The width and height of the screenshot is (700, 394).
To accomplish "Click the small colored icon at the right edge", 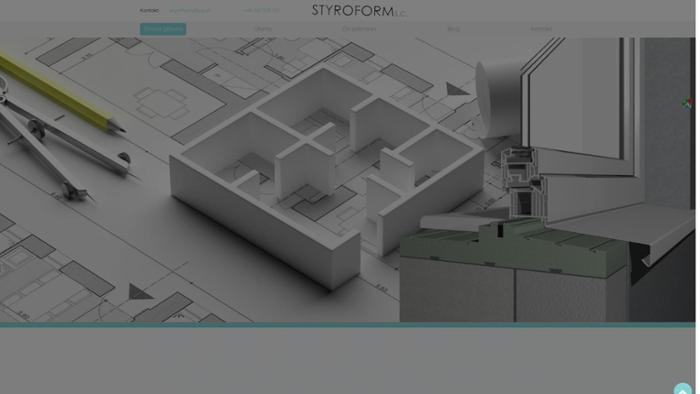I will [687, 104].
